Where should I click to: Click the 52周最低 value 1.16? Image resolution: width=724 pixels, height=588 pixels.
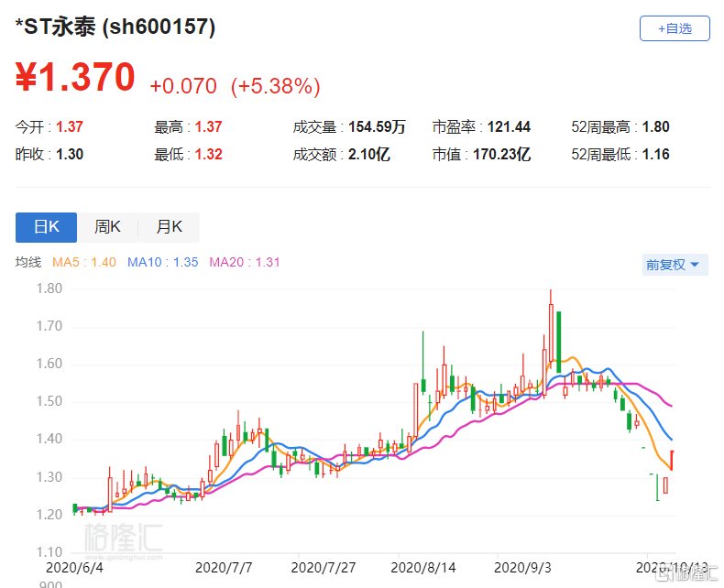tap(655, 154)
